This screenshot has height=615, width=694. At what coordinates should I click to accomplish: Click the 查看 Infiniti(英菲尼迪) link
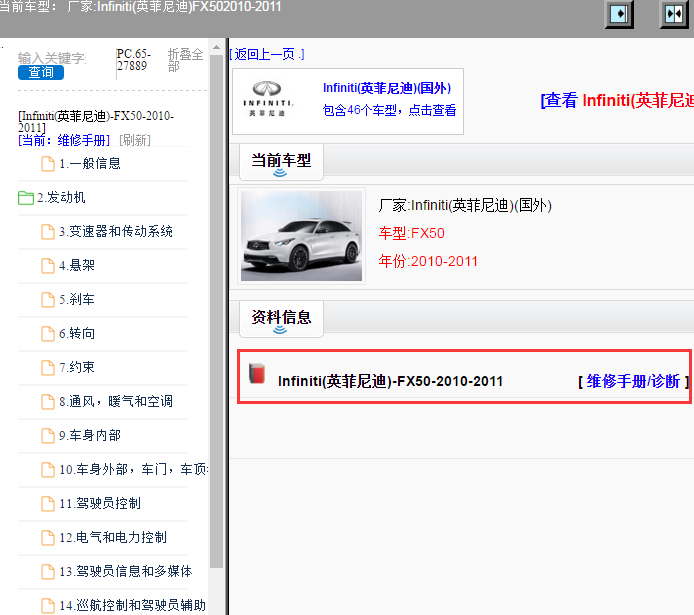click(617, 100)
